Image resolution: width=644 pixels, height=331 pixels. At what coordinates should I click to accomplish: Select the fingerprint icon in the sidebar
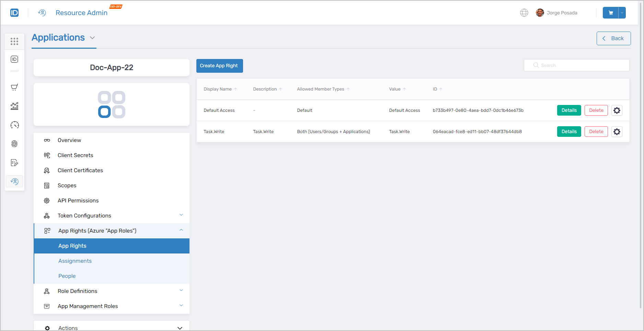click(x=14, y=144)
